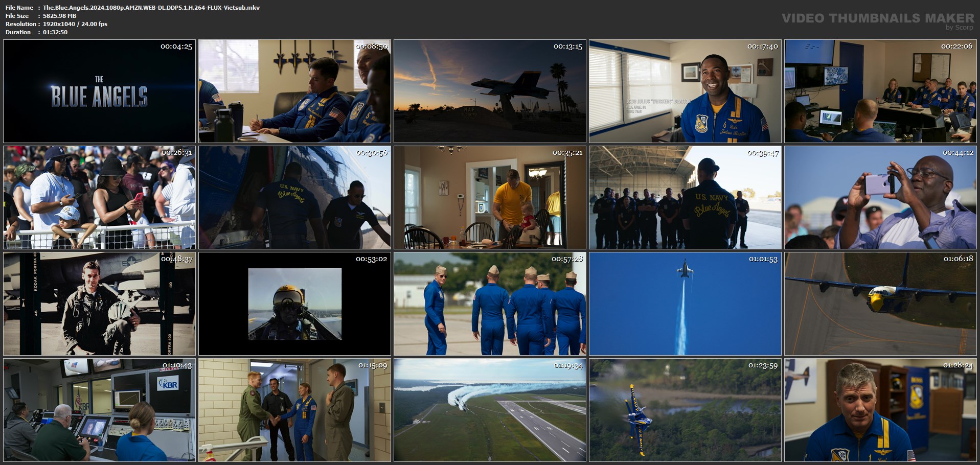The width and height of the screenshot is (980, 465).
Task: Click the file size value 5825.98 MB
Action: click(x=60, y=16)
